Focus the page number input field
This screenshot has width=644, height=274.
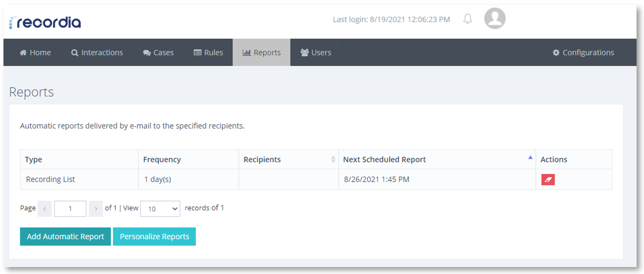pyautogui.click(x=70, y=209)
